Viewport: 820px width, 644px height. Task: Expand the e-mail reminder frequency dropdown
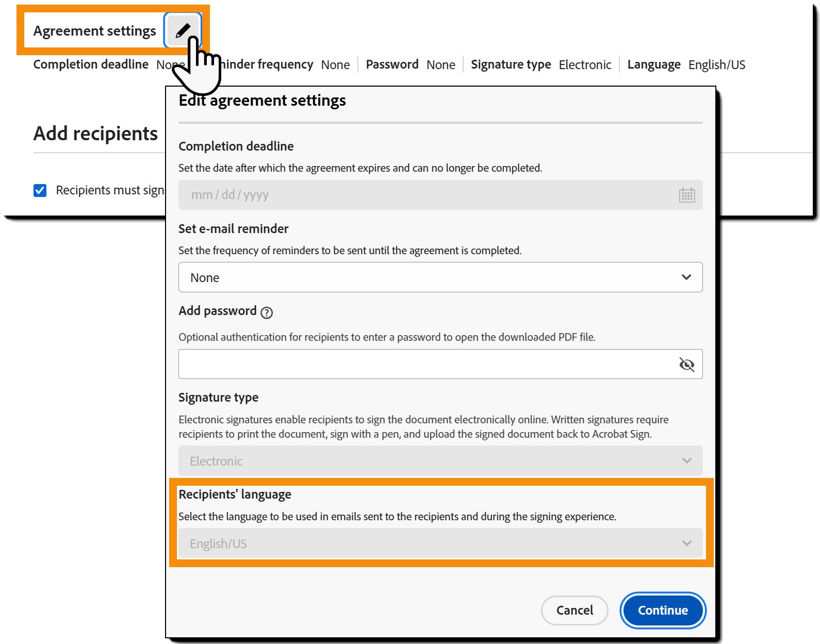(439, 277)
